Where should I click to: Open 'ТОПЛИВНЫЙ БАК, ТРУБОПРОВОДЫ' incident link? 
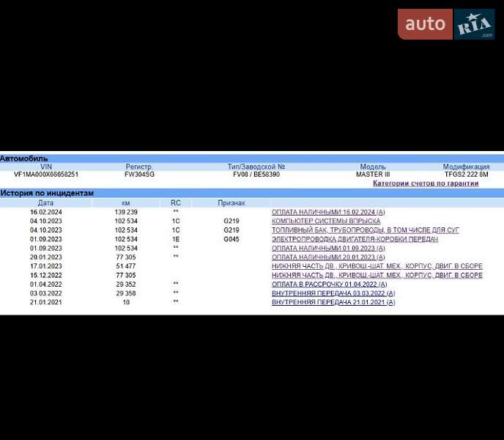point(365,230)
